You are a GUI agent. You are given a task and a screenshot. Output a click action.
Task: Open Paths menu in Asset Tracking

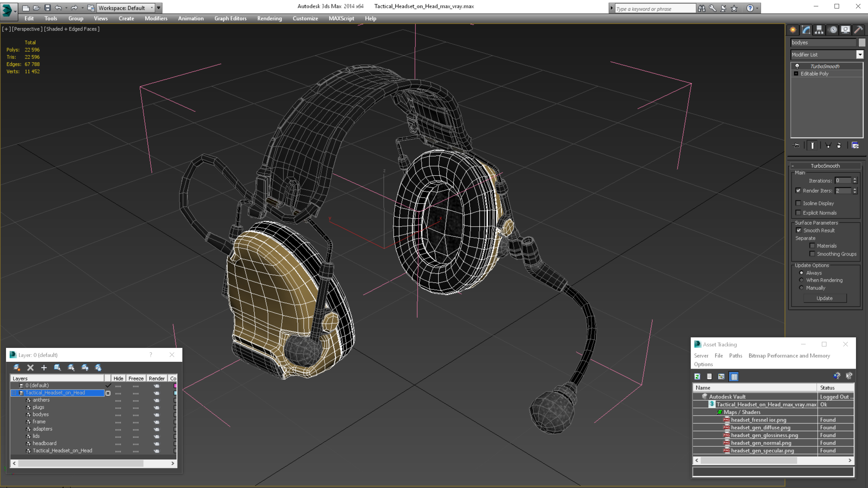pos(736,356)
